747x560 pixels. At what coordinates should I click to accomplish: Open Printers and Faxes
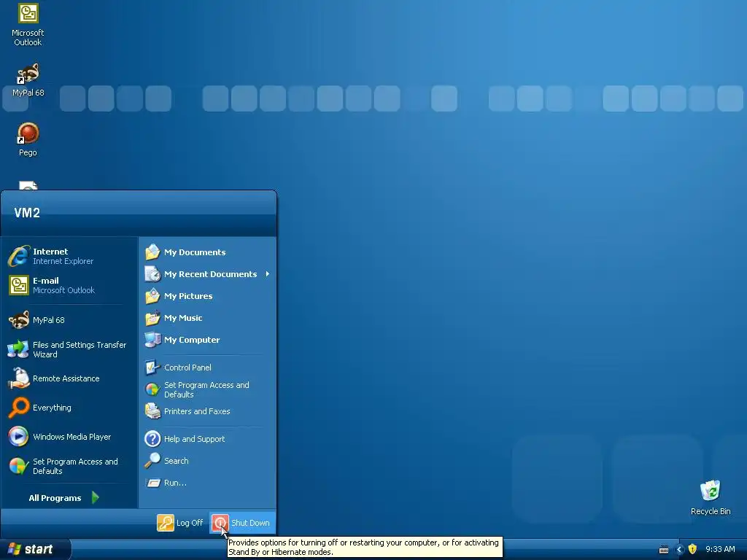point(207,411)
